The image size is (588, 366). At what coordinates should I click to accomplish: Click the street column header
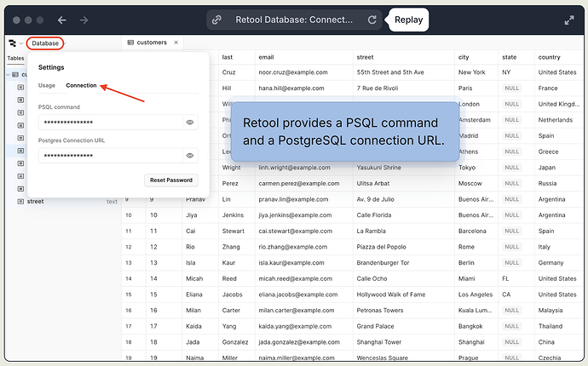[x=365, y=57]
